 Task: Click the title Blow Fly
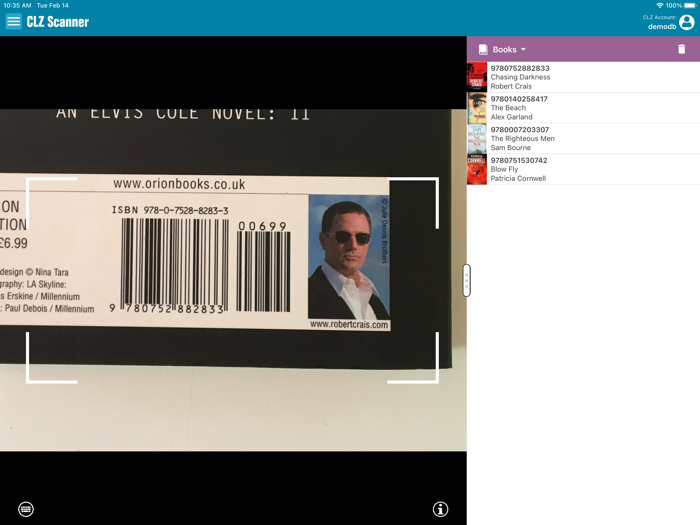point(504,170)
